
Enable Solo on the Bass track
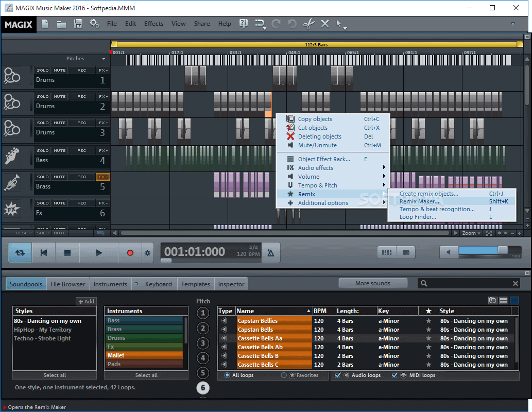43,150
